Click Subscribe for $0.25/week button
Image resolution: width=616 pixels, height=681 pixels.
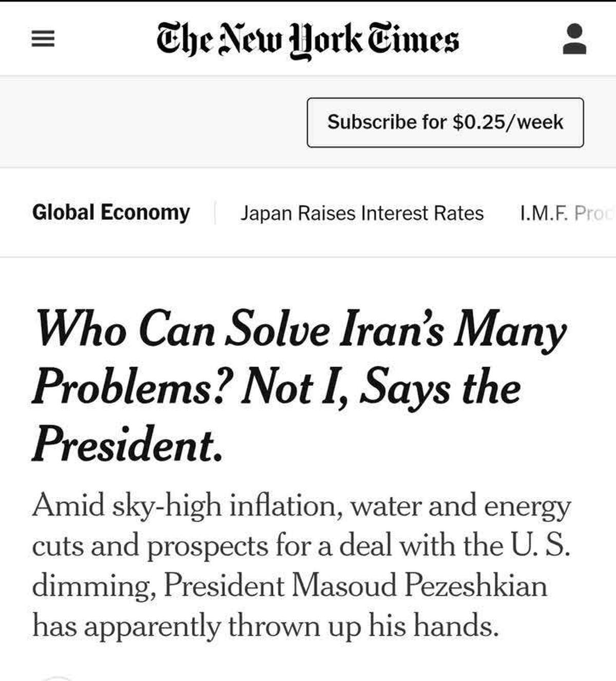445,122
